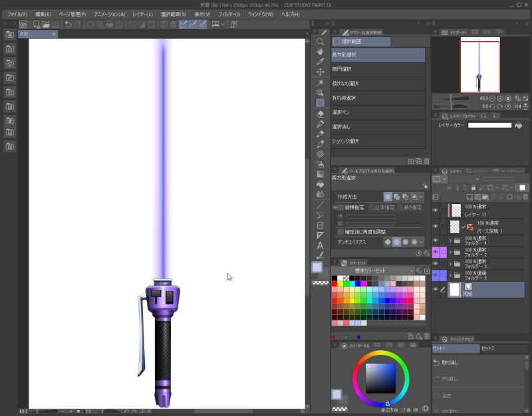532x416 pixels.
Task: Open the help question mark icon
Action: (x=233, y=25)
